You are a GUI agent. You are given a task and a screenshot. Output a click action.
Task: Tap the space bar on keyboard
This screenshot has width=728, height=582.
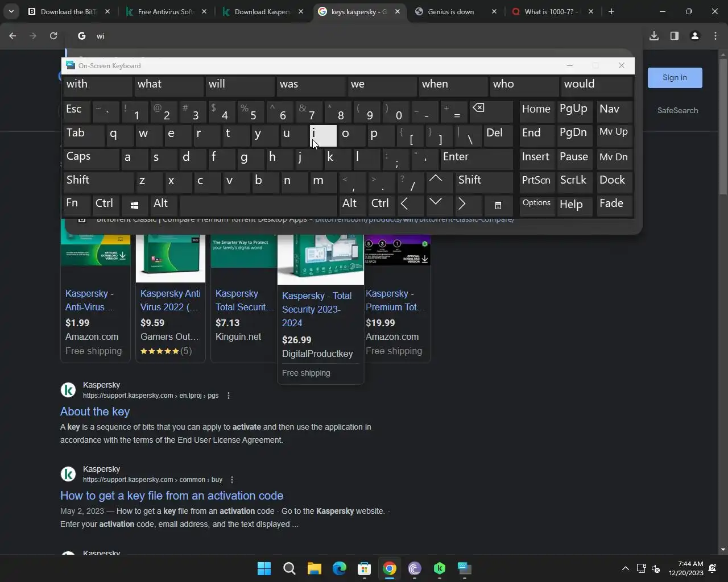[x=258, y=205]
